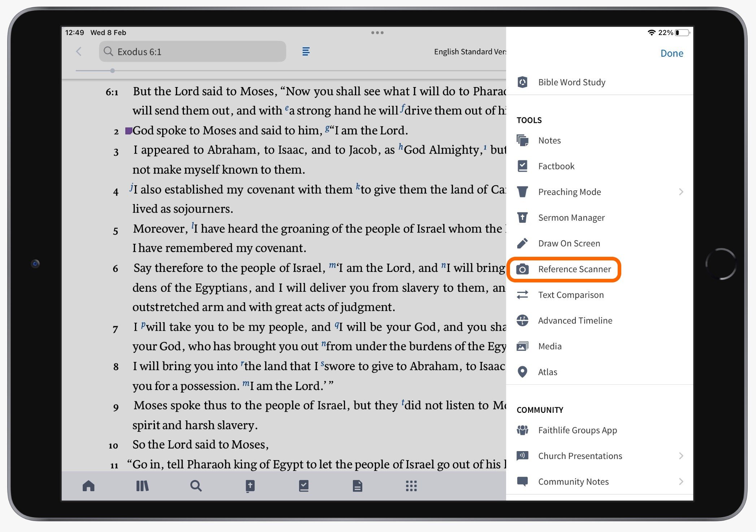The image size is (756, 532).
Task: Open the contents outline icon
Action: 306,51
